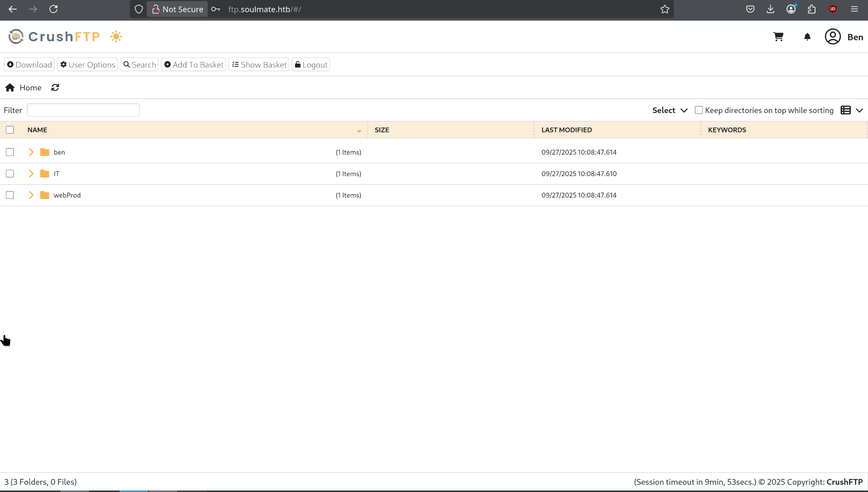Viewport: 868px width, 492px height.
Task: Click the CrushFTP logo
Action: coord(54,37)
